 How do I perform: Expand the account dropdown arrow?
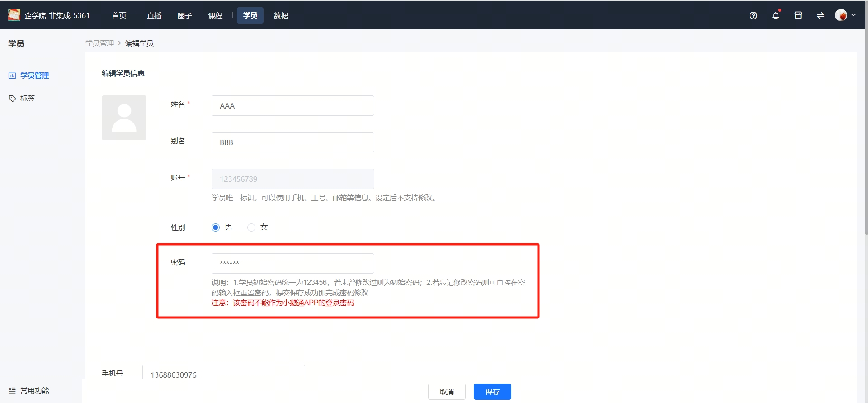[854, 15]
